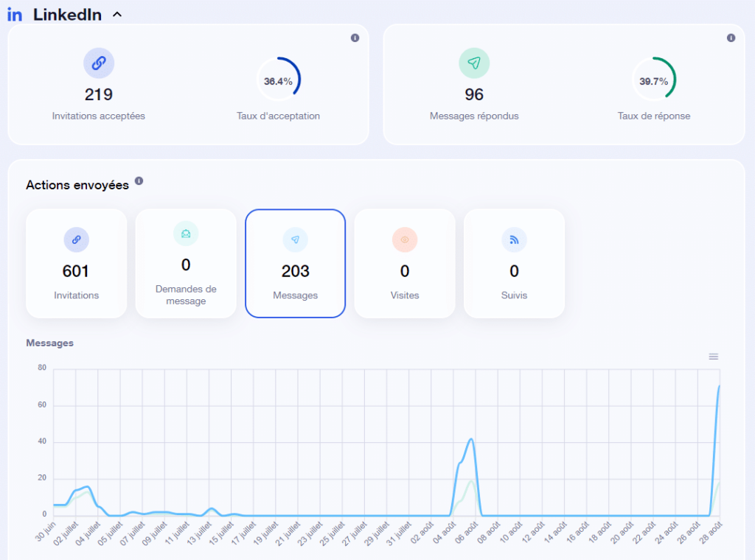This screenshot has height=560, width=755.
Task: Select the Invitations tab card
Action: pos(77,263)
